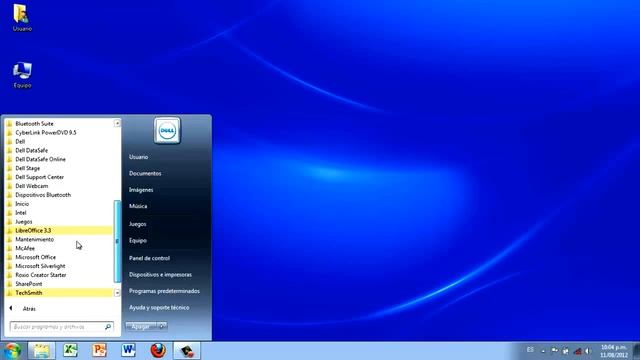Open the Action Center flag icon
This screenshot has width=640, height=360.
pos(554,351)
